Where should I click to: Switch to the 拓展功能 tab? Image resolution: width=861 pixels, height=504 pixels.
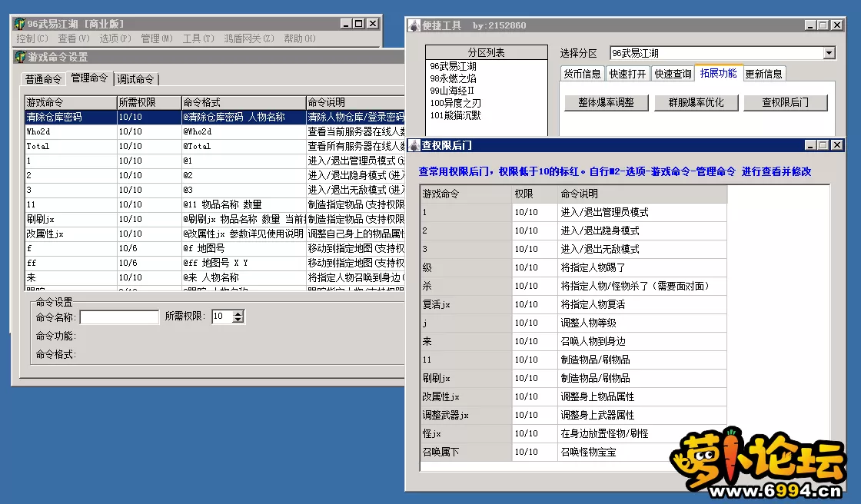(x=718, y=73)
